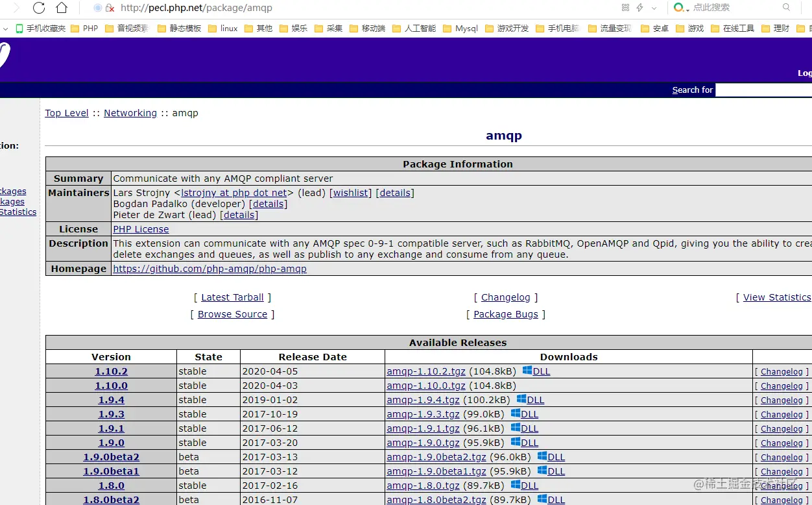This screenshot has width=812, height=505.
Task: Open the 在线工具 bookmark folder
Action: coord(733,29)
